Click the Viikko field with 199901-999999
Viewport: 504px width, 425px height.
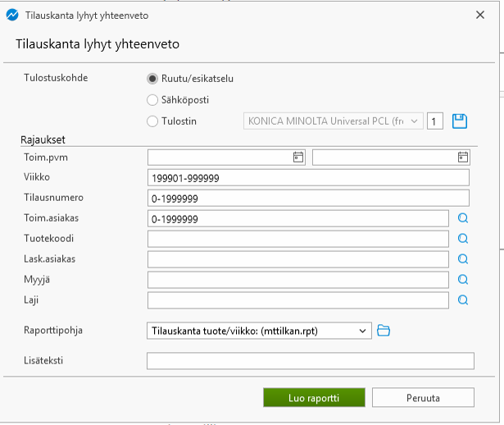(x=308, y=177)
